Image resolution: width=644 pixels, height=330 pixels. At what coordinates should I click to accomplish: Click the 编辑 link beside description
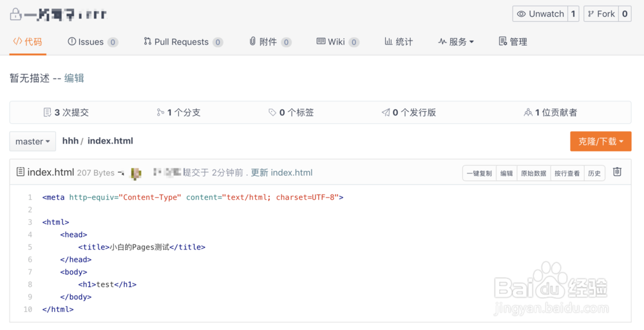click(74, 78)
